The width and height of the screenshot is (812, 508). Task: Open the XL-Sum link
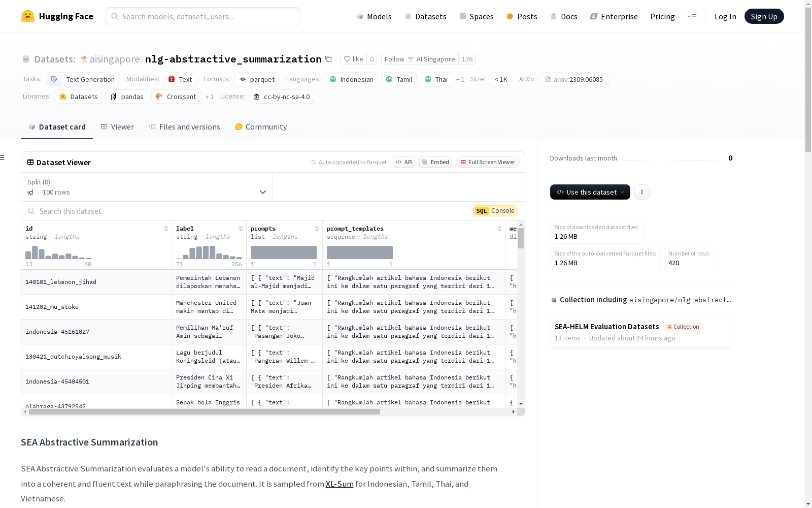click(x=340, y=484)
